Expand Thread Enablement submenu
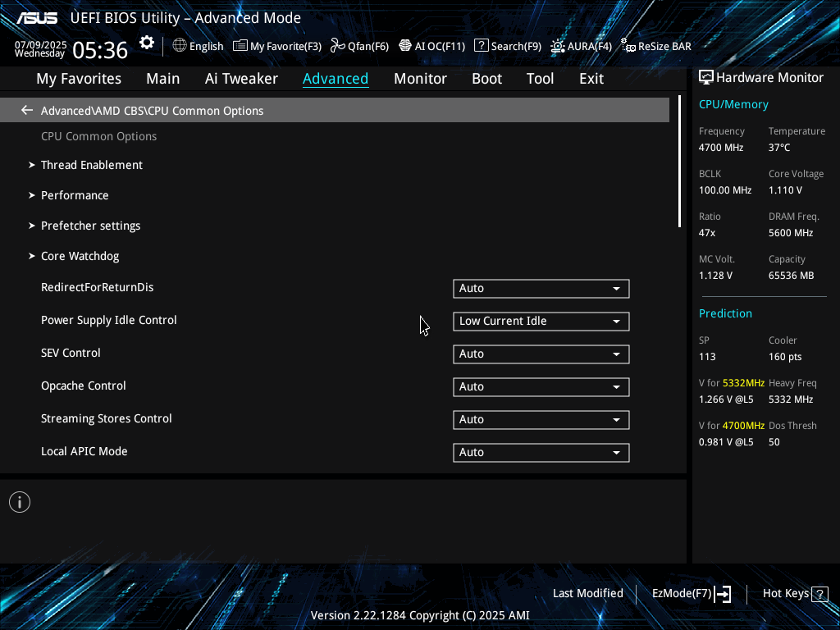This screenshot has width=840, height=630. (x=91, y=165)
